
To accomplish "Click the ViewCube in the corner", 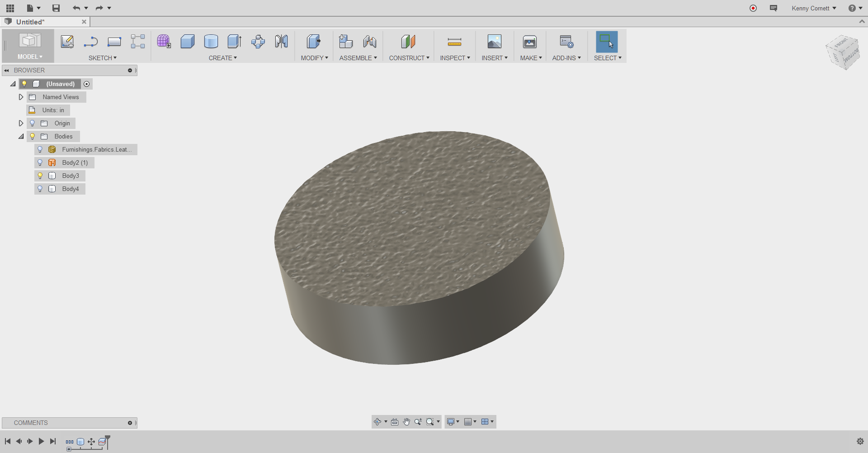I will point(843,52).
